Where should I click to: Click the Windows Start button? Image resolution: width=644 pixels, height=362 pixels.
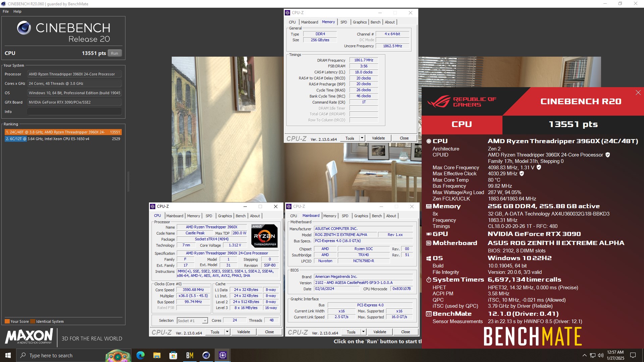[x=8, y=355]
